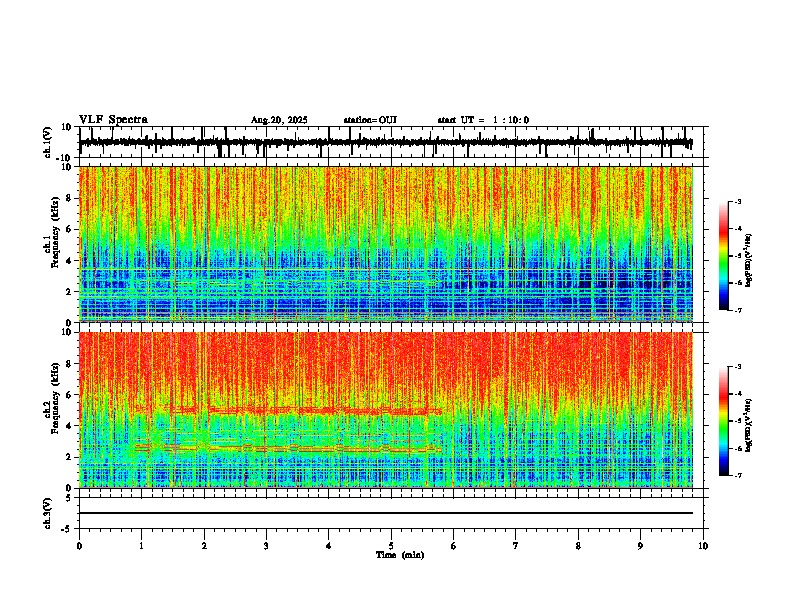Click the "8" kHz tick on the ch.2 spectrogram
Image resolution: width=792 pixels, height=612 pixels.
click(x=70, y=364)
